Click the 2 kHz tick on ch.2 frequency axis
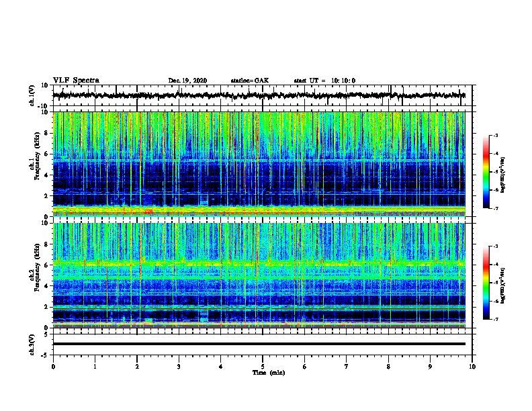 pos(46,307)
